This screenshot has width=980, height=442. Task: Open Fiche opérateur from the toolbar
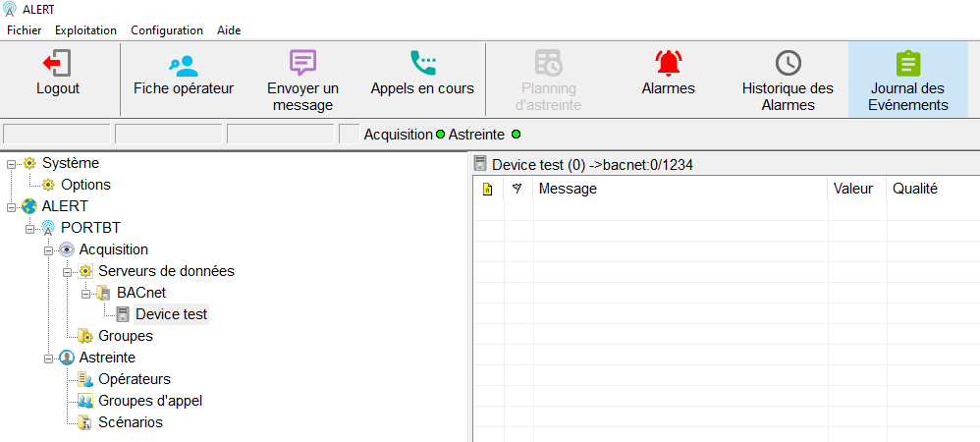[183, 64]
